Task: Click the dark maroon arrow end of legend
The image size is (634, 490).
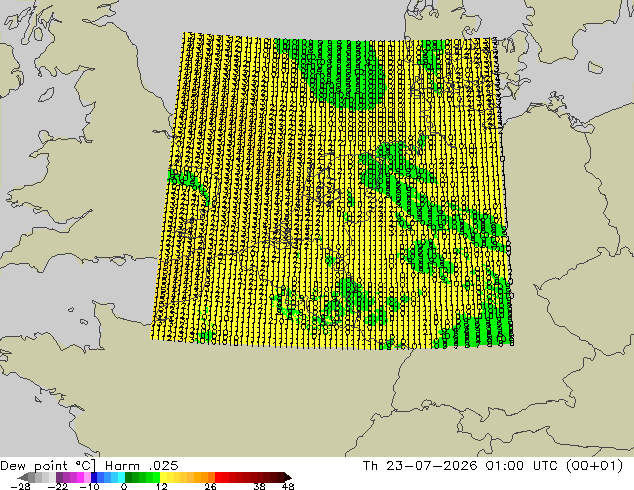Action: pos(287,477)
